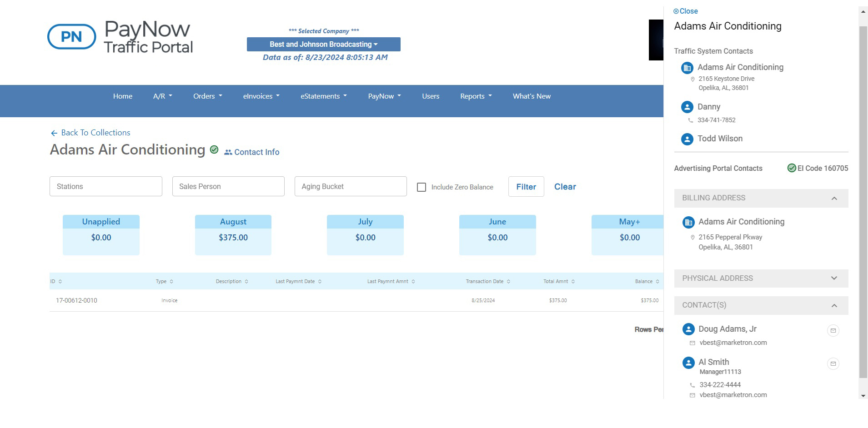
Task: Click the person avatar icon for Todd Wilson
Action: [687, 139]
